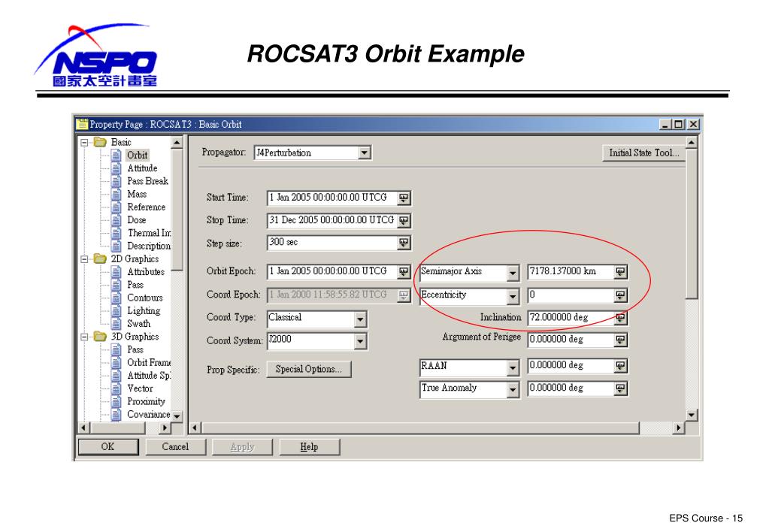The width and height of the screenshot is (769, 532).
Task: Open the Lighting page under 2D Graphics
Action: tap(144, 311)
